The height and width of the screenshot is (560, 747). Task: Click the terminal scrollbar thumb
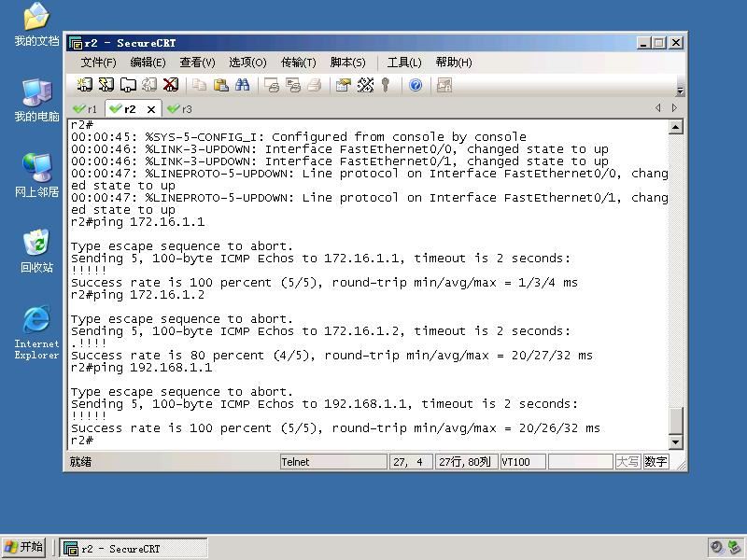tap(675, 421)
